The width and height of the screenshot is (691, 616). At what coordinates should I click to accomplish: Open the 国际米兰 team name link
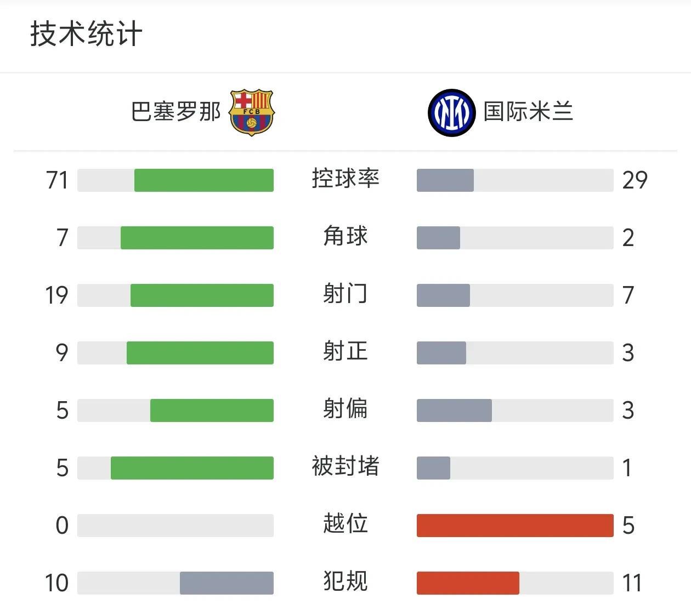point(529,112)
